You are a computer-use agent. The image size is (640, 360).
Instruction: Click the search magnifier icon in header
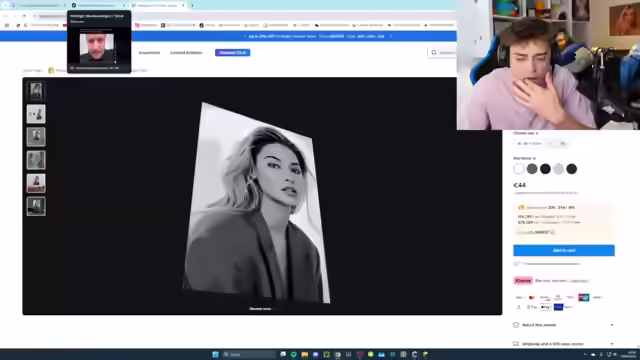[x=434, y=53]
